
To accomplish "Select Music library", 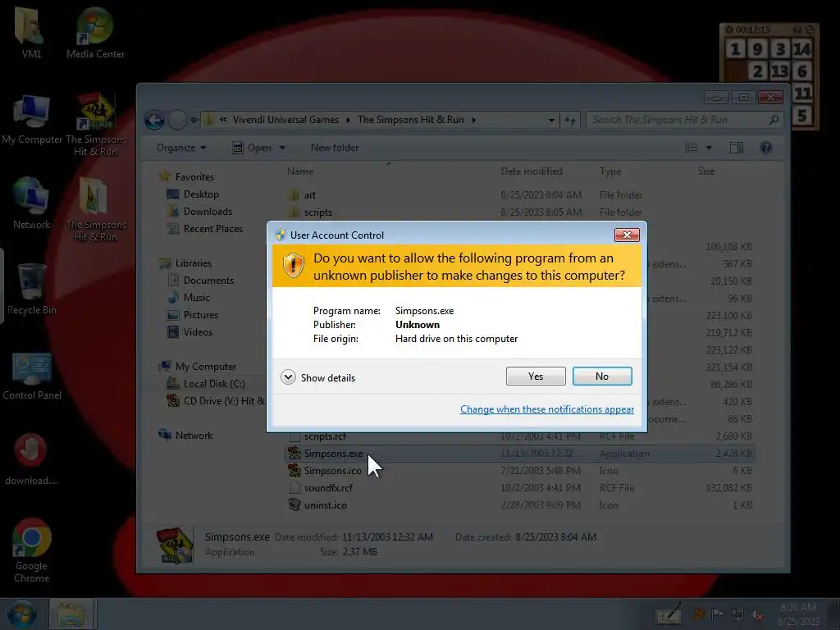I will tap(189, 297).
